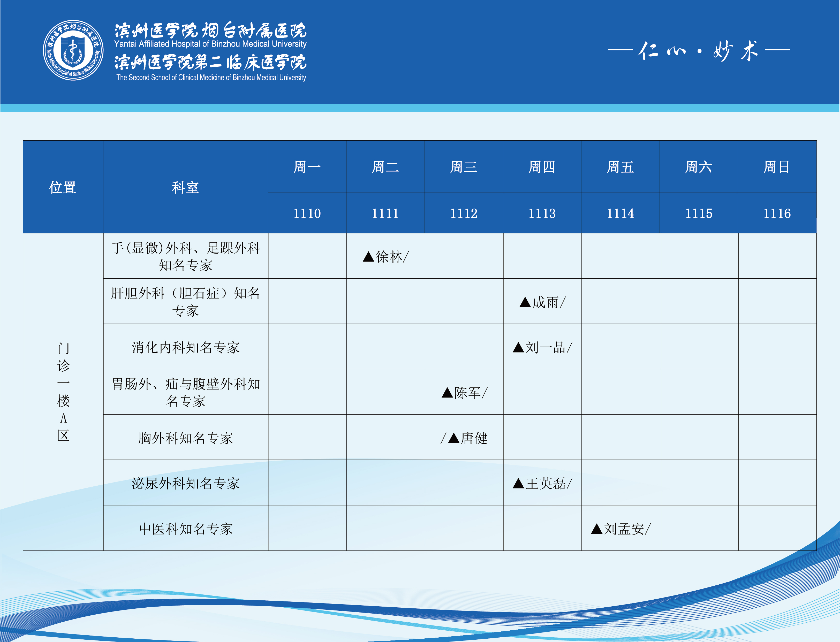
Task: Click date cell 1115
Action: click(x=698, y=213)
